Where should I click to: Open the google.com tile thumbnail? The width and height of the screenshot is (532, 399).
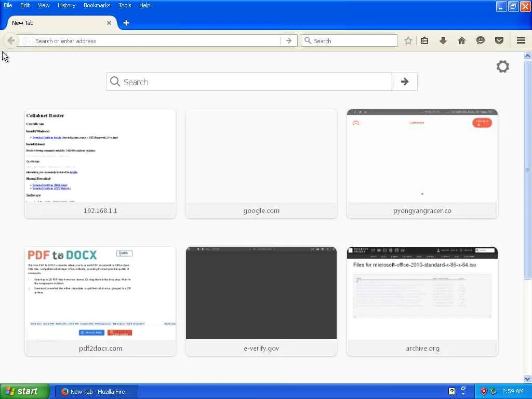click(261, 156)
